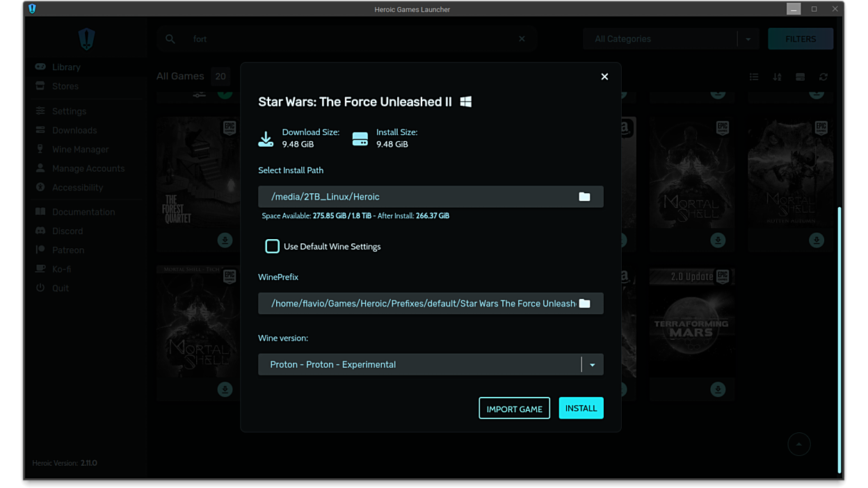Click the Quit power icon
The height and width of the screenshot is (488, 868).
(x=40, y=288)
